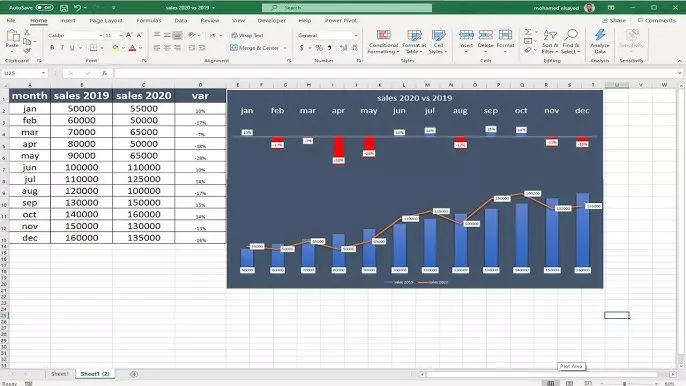Select the dec month cell
Viewport: 686px width, 386px height.
[x=30, y=238]
